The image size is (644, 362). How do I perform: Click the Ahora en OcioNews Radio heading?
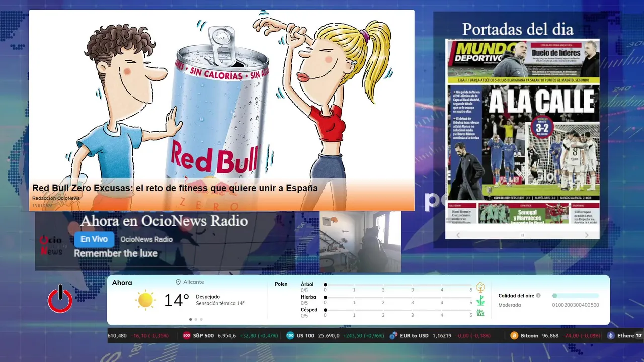[x=164, y=221]
